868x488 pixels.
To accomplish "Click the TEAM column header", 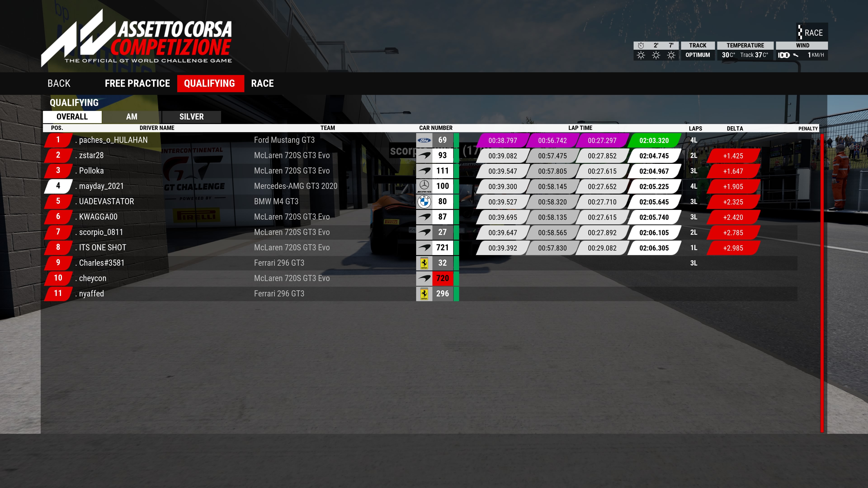I will point(328,128).
